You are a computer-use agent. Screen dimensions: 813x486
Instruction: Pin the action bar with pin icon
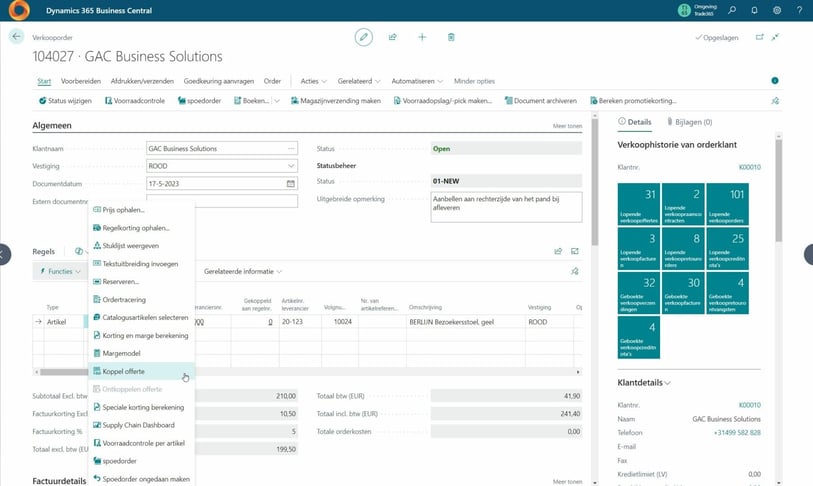(x=775, y=101)
